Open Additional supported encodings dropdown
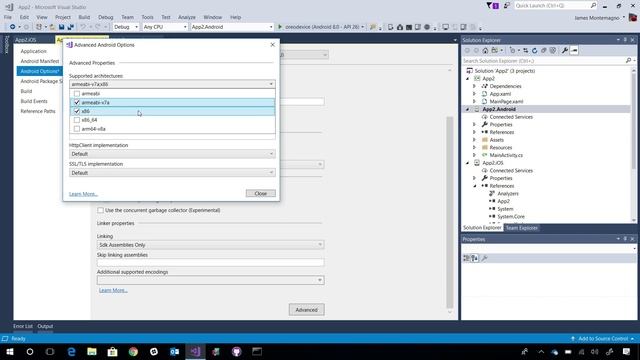Screen dimensions: 640x360 [x=211, y=280]
